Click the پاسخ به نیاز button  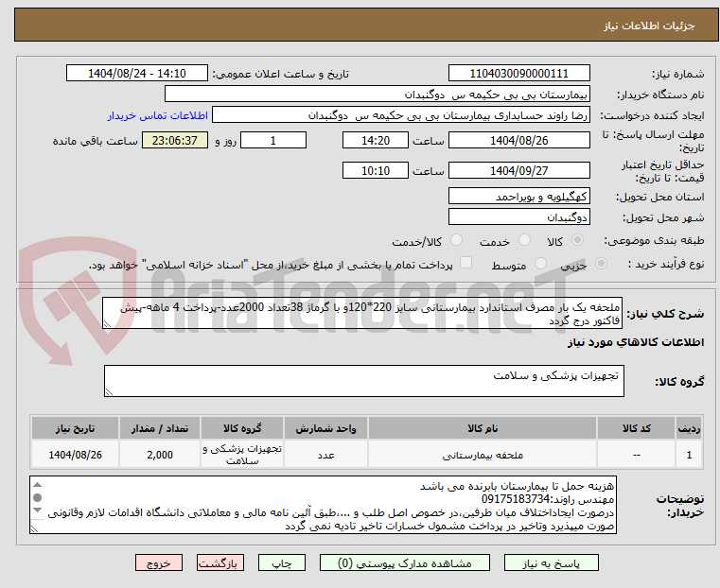tap(551, 562)
